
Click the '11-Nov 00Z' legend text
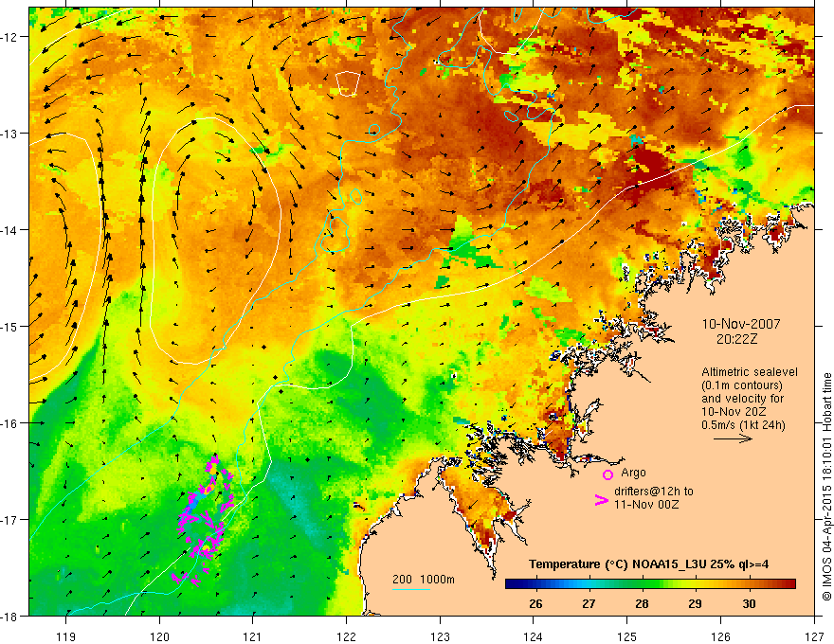646,504
